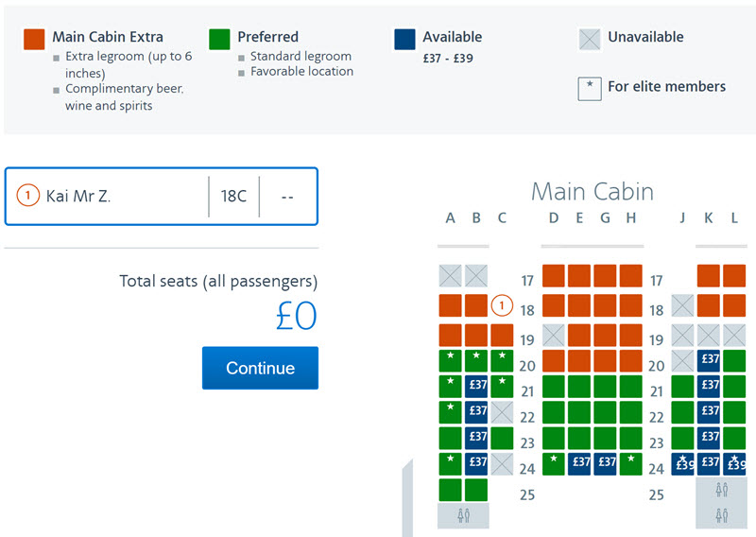Pick the £37 seat 24E
This screenshot has width=756, height=537.
tap(579, 463)
